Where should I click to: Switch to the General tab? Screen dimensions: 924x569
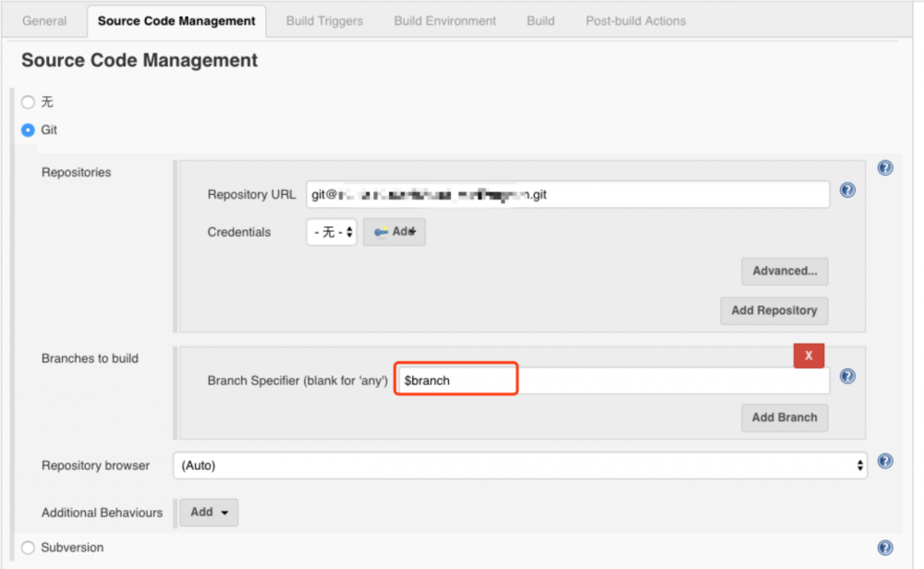[x=44, y=21]
